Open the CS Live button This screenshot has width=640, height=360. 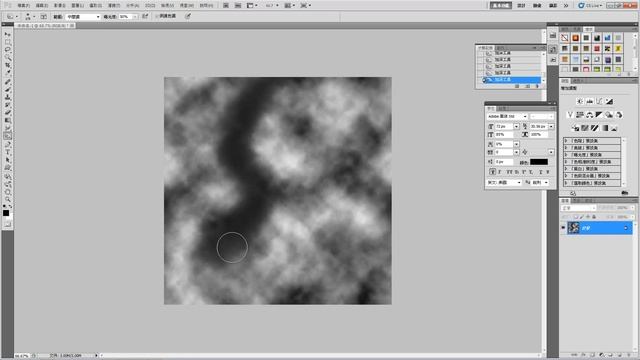[589, 5]
